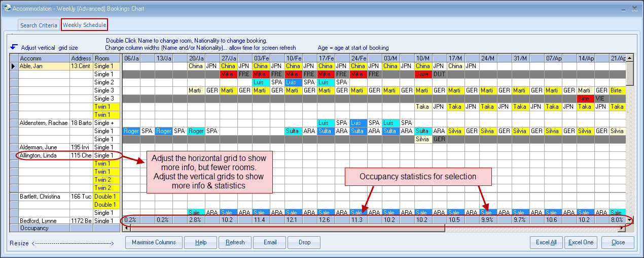Image resolution: width=644 pixels, height=258 pixels.
Task: Click the vertical scrollbar up arrow
Action: 630,58
